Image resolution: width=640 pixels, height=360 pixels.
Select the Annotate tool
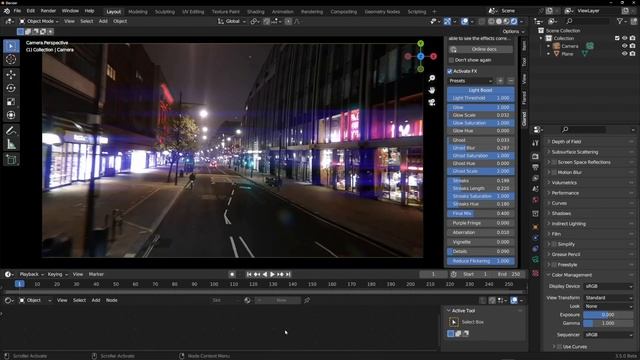[x=11, y=131]
